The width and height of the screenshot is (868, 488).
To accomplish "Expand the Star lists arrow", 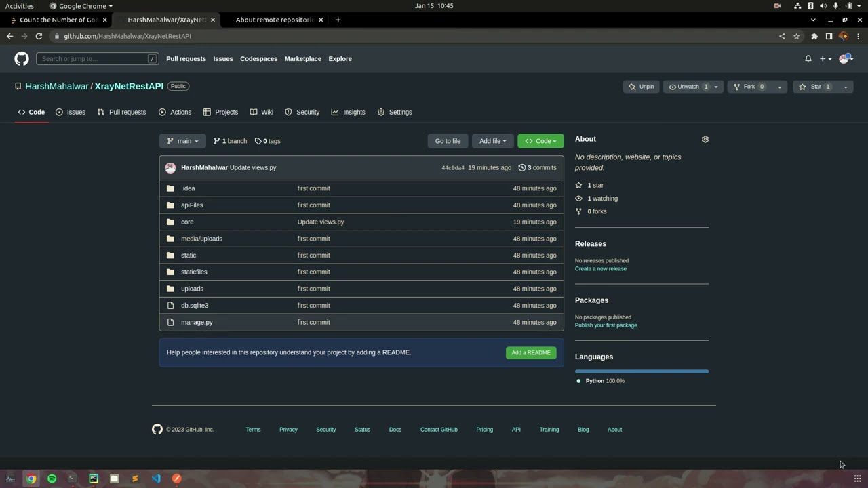I will [x=845, y=87].
